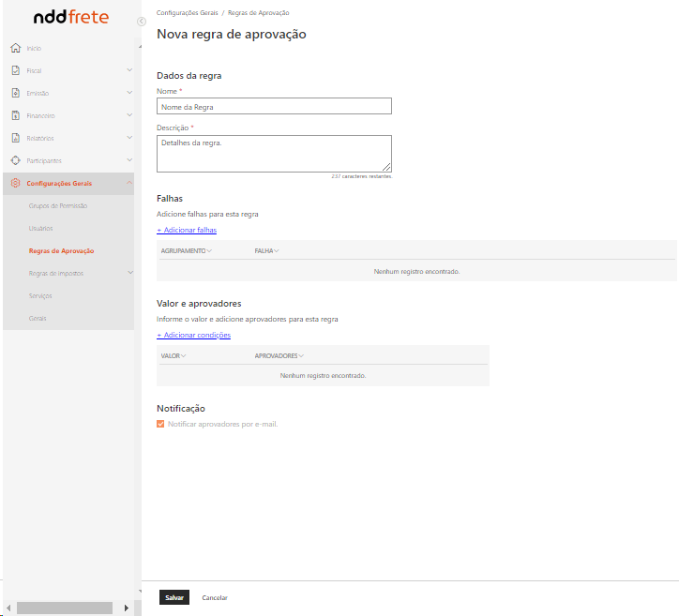Expand the Participantes menu chevron

tap(129, 160)
